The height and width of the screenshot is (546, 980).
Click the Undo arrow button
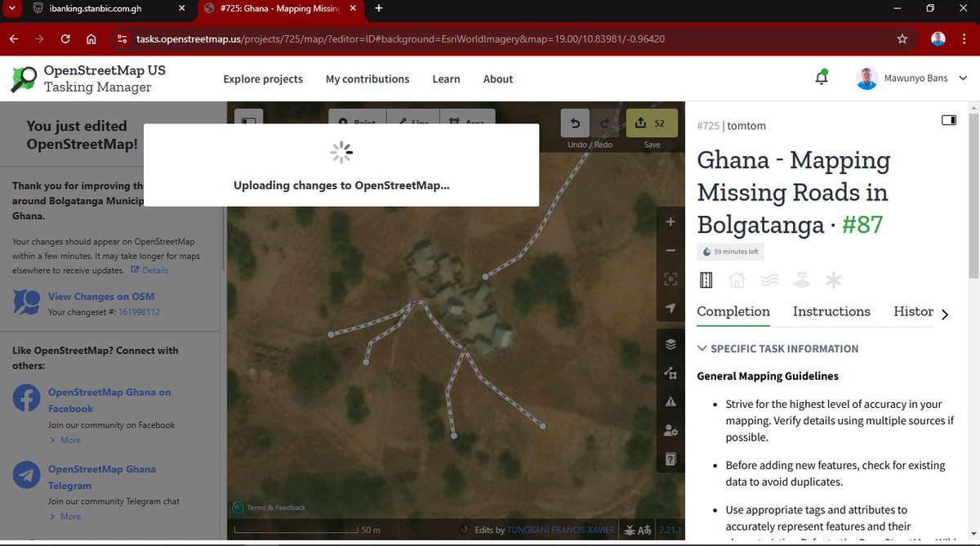(x=575, y=123)
